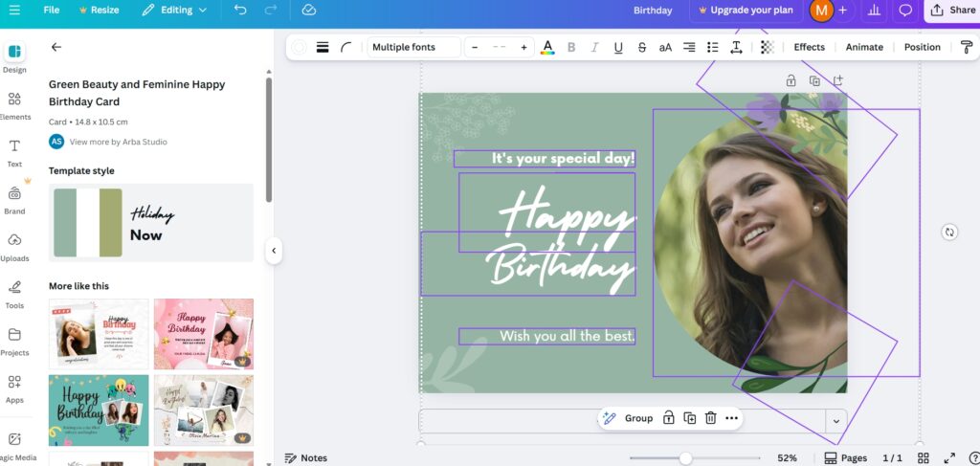Delete selection with trash icon
Image resolution: width=980 pixels, height=466 pixels.
point(710,418)
